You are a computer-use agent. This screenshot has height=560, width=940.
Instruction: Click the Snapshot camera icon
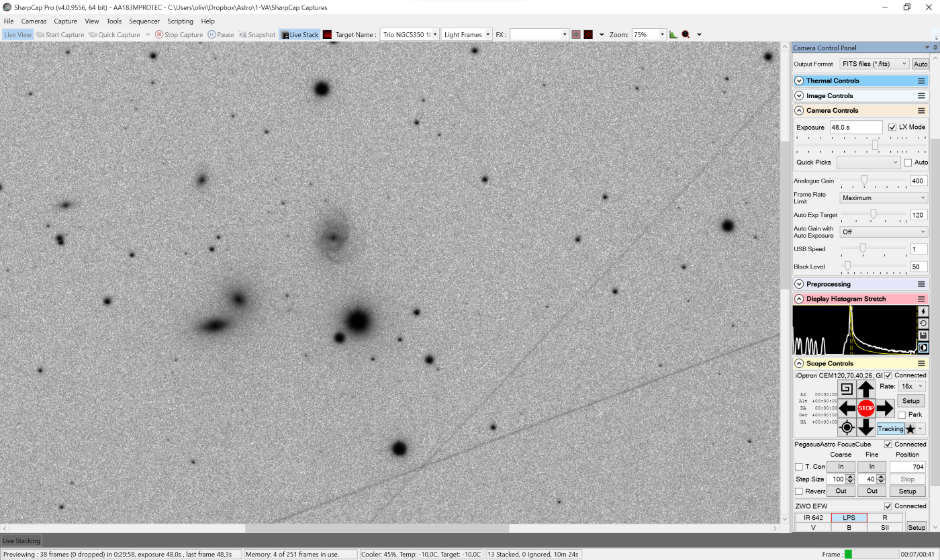243,34
